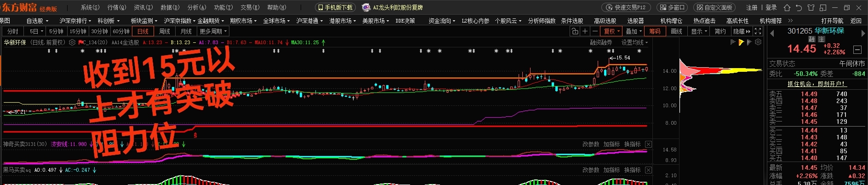The width and height of the screenshot is (868, 185).
Task: Click the yellow play arrow icon
Action: [741, 42]
